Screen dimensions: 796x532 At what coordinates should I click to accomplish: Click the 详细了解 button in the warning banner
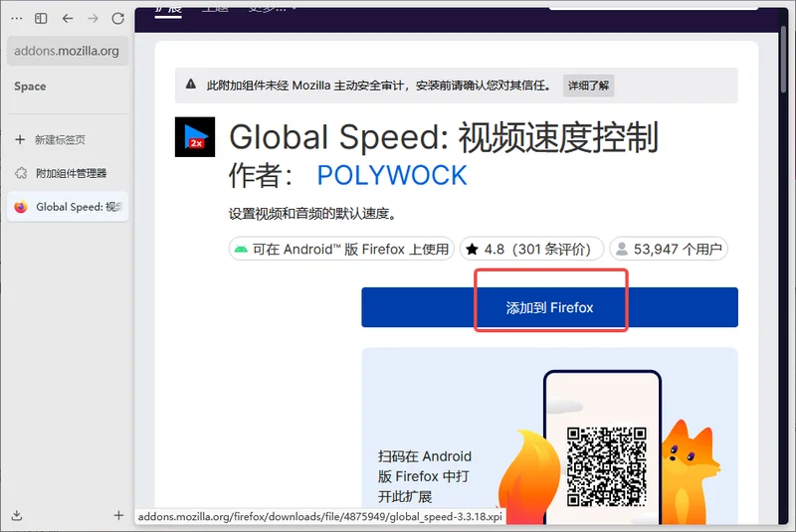[588, 86]
